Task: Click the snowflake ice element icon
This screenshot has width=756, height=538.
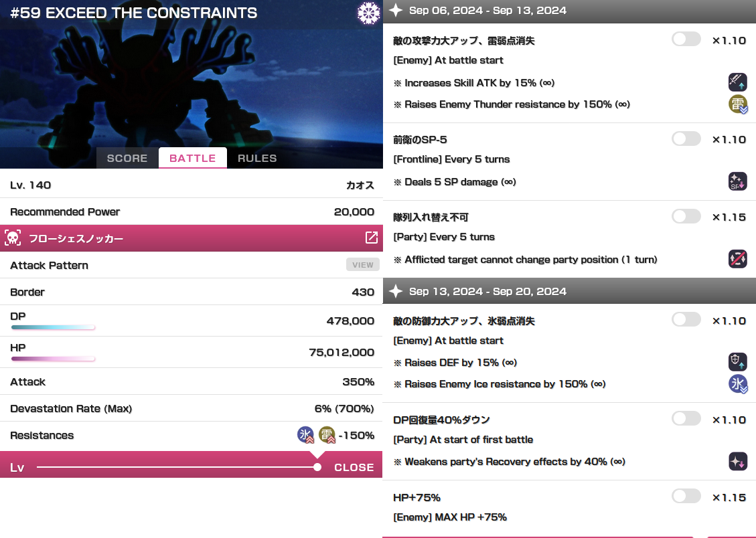Action: pos(368,13)
